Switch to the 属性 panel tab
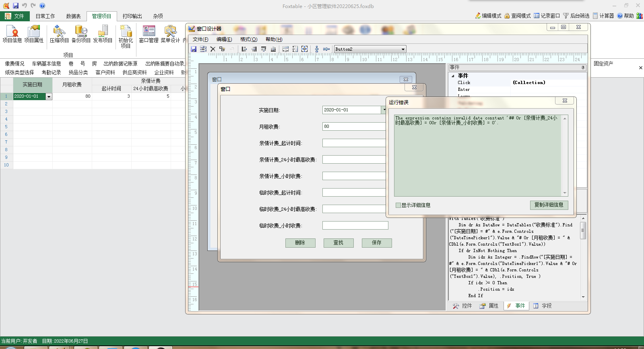This screenshot has width=644, height=349. pos(489,306)
